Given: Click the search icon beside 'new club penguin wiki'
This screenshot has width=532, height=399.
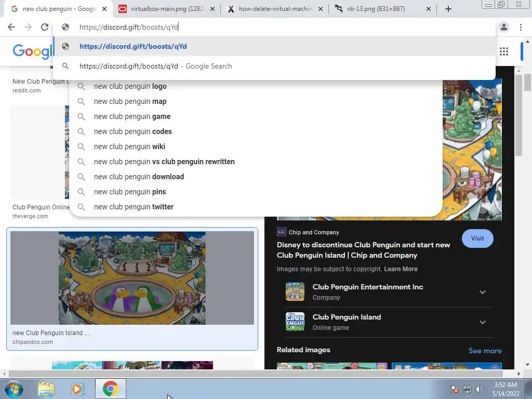Looking at the screenshot, I should (x=81, y=147).
